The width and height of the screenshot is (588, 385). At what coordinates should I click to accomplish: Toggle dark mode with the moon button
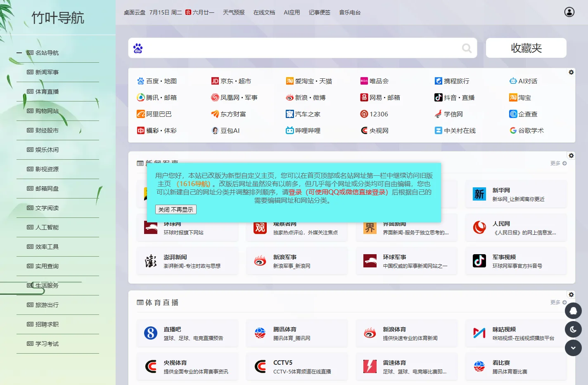pos(573,329)
